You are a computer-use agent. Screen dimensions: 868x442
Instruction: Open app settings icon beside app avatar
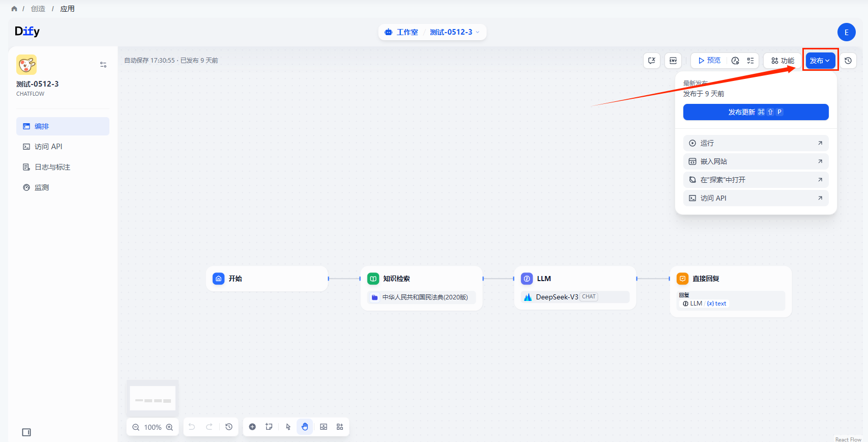pyautogui.click(x=103, y=65)
